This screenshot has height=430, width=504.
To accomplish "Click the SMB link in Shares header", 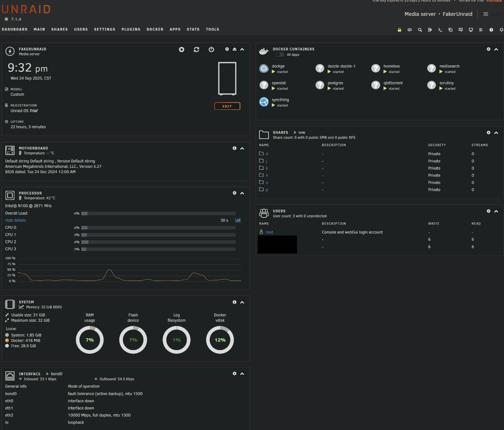I will click(x=302, y=133).
